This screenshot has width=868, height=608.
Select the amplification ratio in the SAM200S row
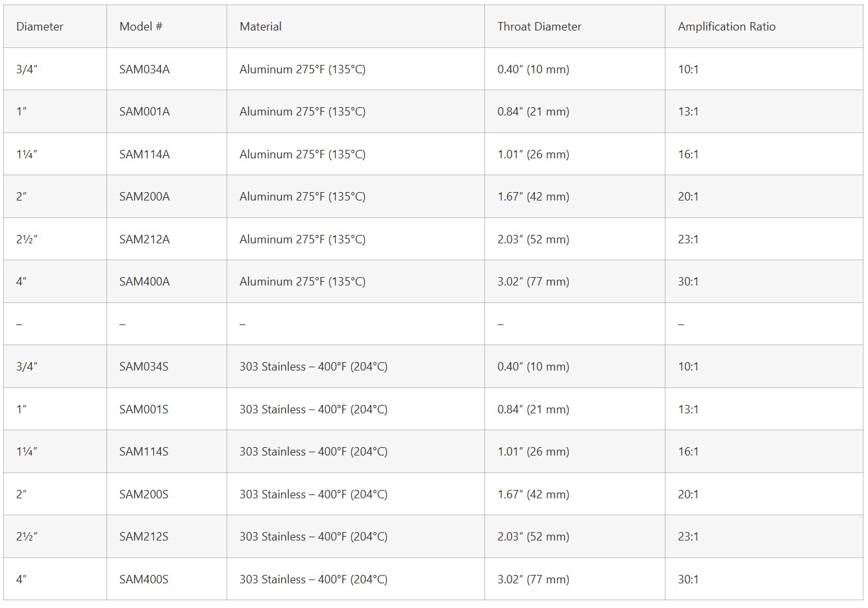click(688, 494)
